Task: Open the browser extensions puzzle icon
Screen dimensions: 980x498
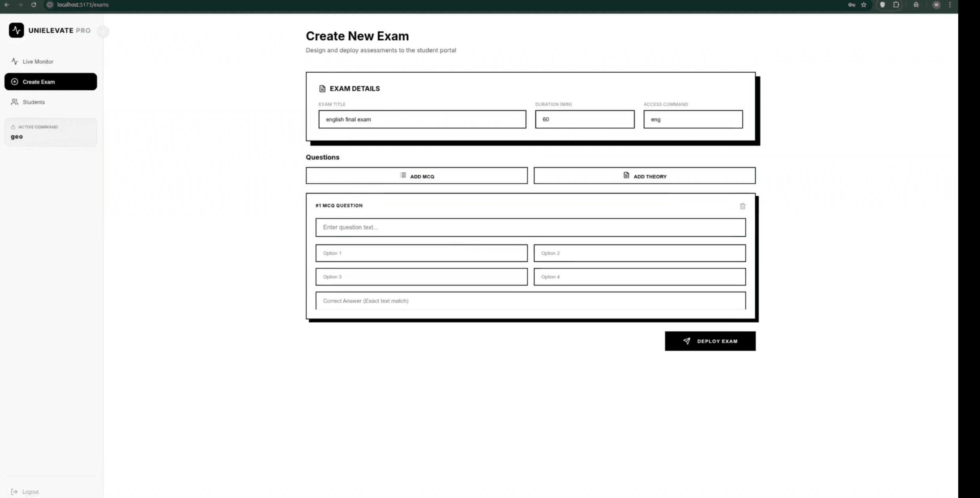Action: [896, 5]
